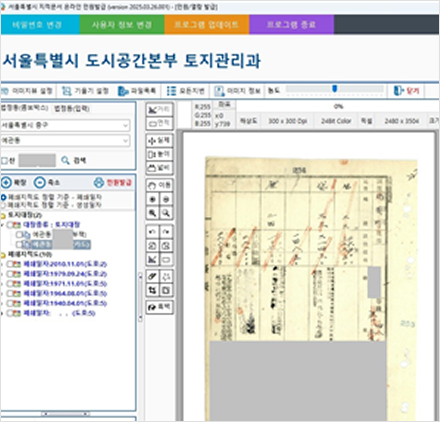This screenshot has width=440, height=422.
Task: Check the 폐쇄일자:1971.11.01 checkbox
Action: tap(10, 284)
